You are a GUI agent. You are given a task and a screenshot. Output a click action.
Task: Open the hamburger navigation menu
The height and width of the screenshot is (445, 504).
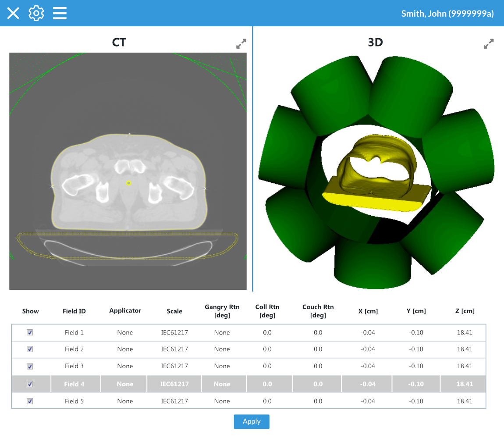click(x=60, y=13)
